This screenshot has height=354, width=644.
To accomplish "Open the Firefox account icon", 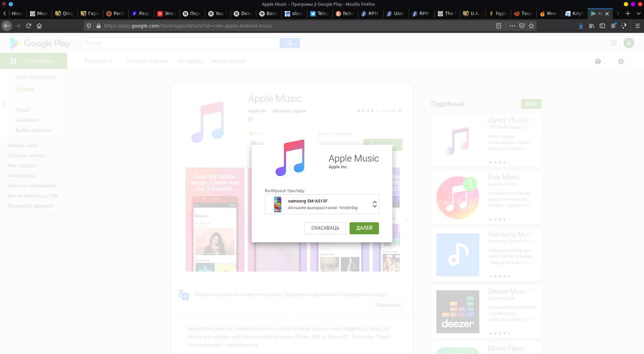I will click(613, 26).
